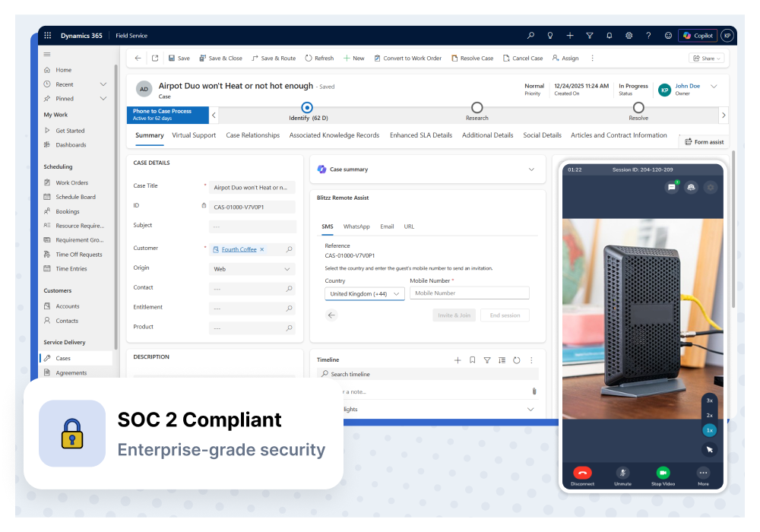Click the plus quick create icon
760x532 pixels.
pyautogui.click(x=570, y=36)
